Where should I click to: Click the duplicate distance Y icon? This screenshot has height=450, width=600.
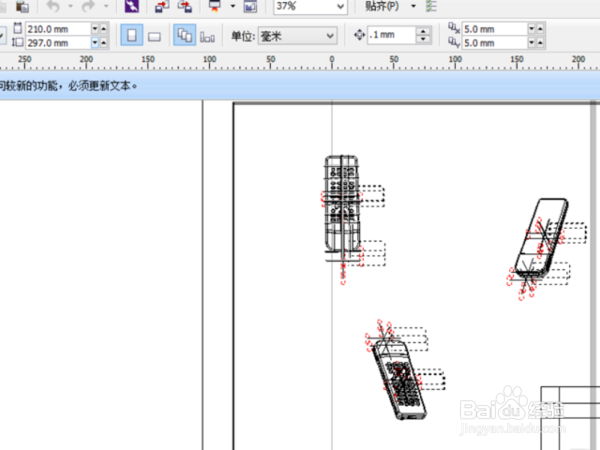point(454,42)
